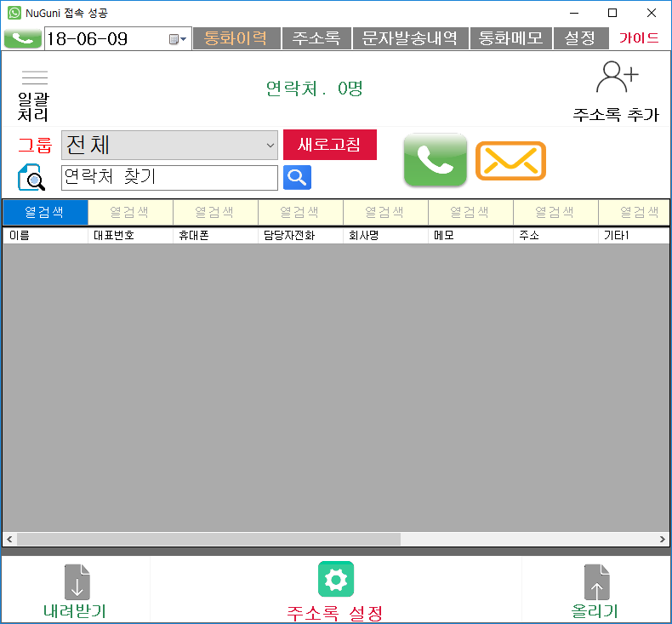Open the 일괄처리 hamburger menu
The image size is (672, 624).
34,78
